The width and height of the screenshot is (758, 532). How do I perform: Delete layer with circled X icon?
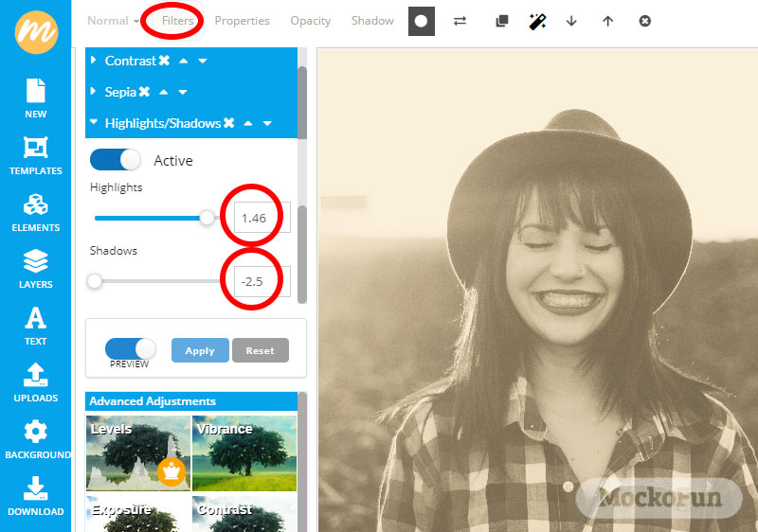(x=644, y=21)
